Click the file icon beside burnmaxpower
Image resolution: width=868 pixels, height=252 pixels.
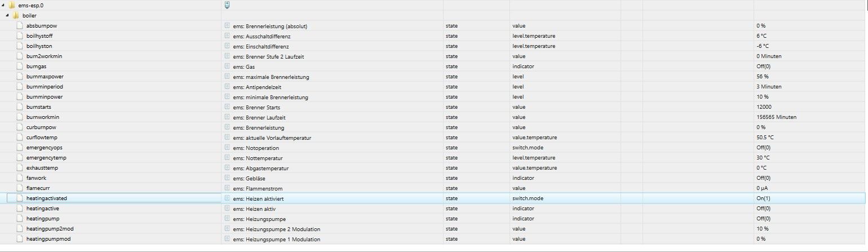point(20,76)
